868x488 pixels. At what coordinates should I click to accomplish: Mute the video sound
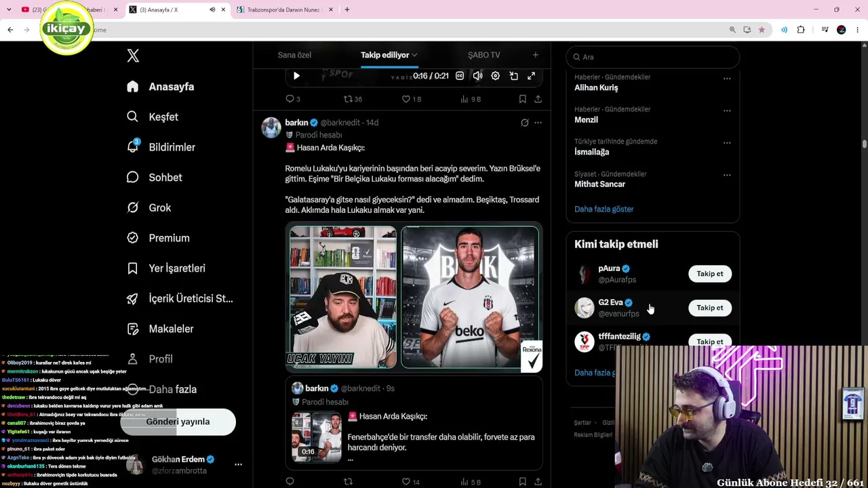pos(477,76)
